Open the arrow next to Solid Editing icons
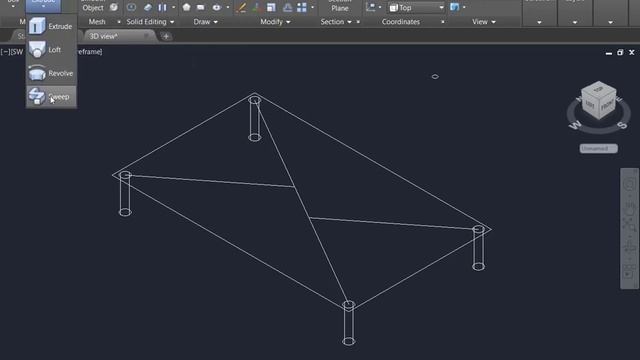The image size is (640, 360). tap(173, 7)
